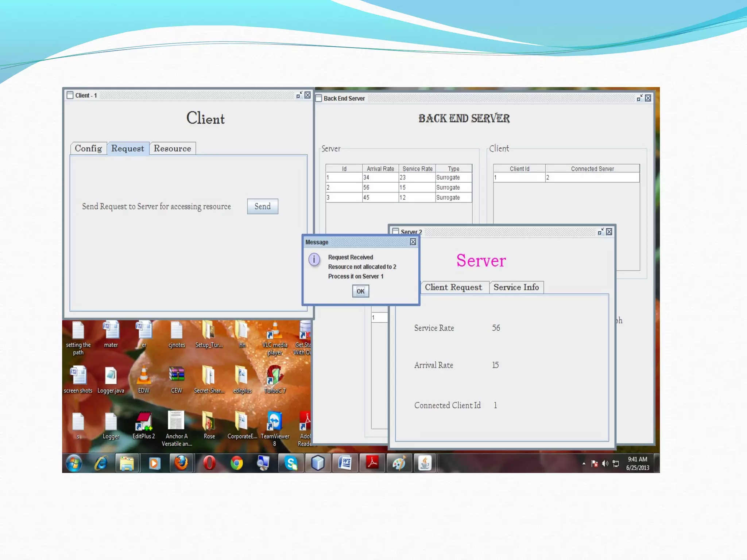
Task: Select the Client Request tab
Action: click(453, 287)
